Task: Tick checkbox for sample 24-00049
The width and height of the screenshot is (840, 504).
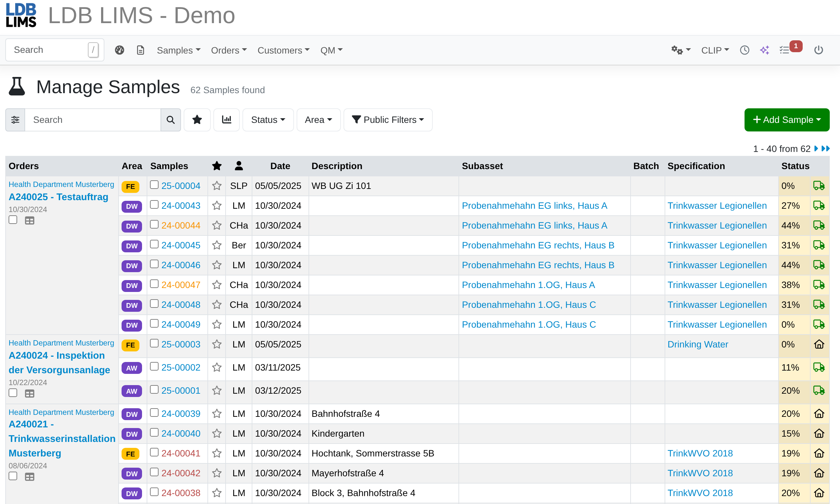Action: tap(154, 323)
